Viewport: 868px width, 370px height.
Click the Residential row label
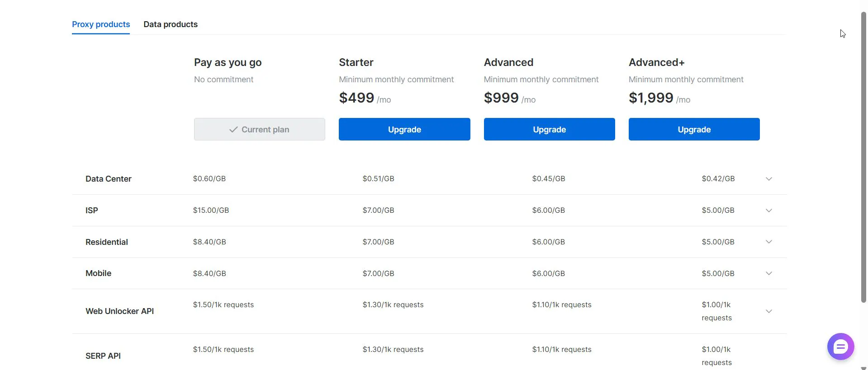tap(107, 242)
